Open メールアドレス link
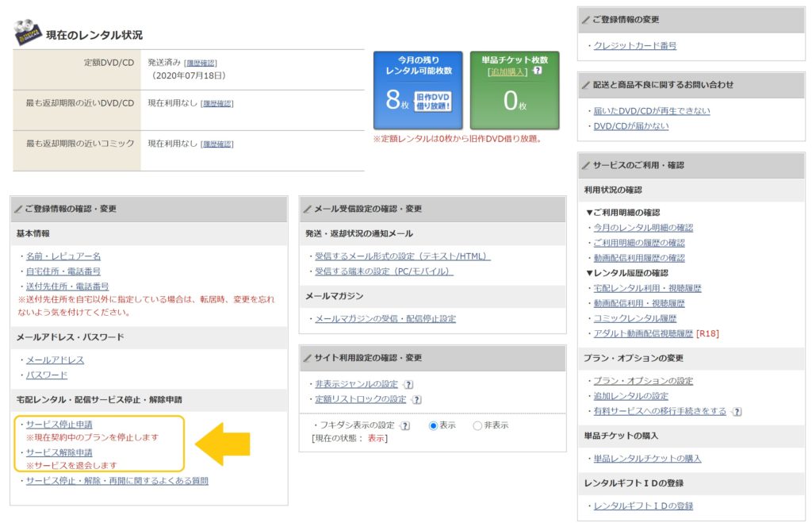 coord(55,360)
